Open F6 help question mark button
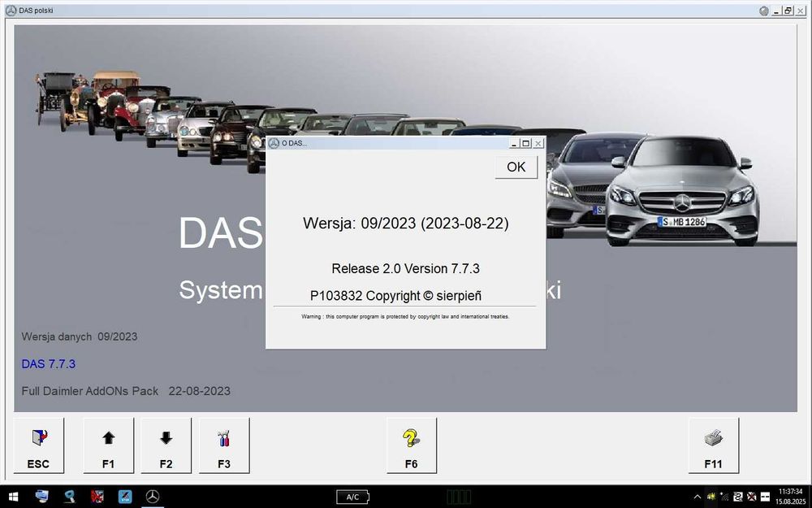The image size is (812, 508). pyautogui.click(x=412, y=445)
